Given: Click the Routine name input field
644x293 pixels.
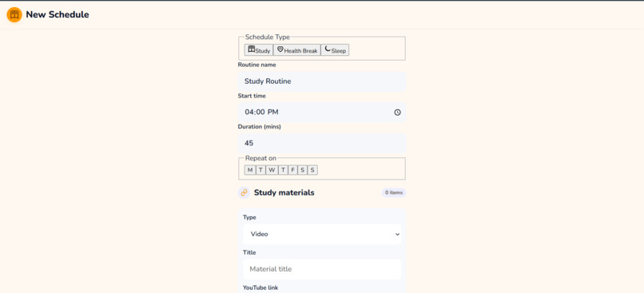Looking at the screenshot, I should (322, 81).
